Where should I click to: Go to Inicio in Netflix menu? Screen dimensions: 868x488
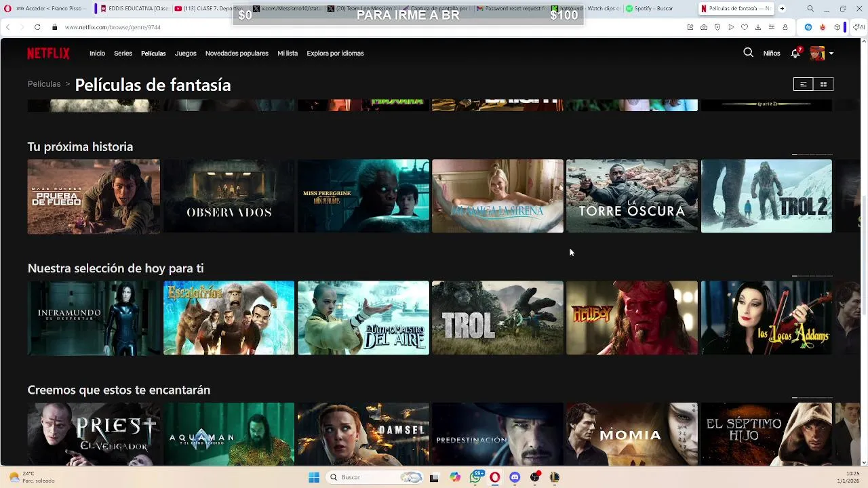tap(97, 53)
